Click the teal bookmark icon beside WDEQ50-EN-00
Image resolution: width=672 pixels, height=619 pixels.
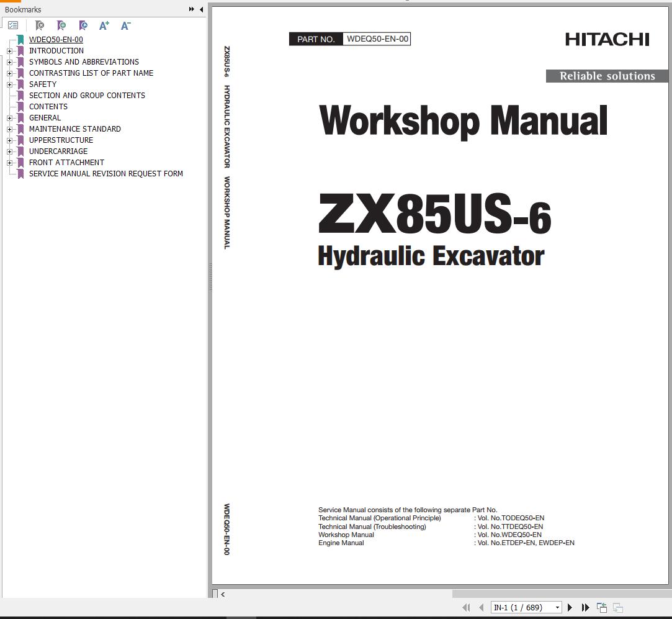coord(20,40)
